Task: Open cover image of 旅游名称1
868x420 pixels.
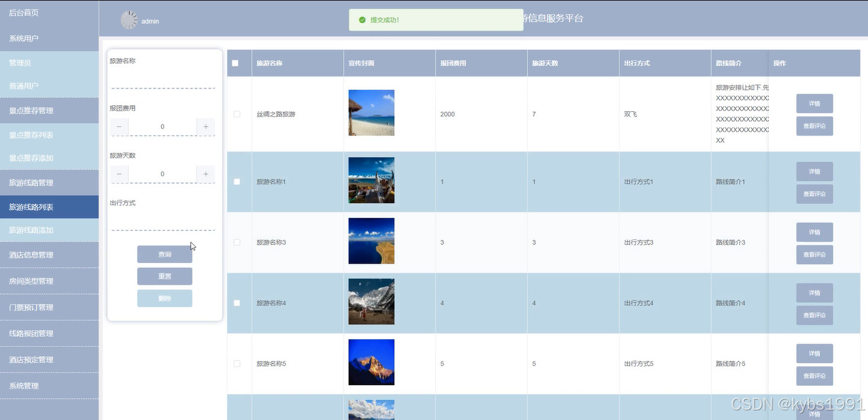Action: [371, 181]
